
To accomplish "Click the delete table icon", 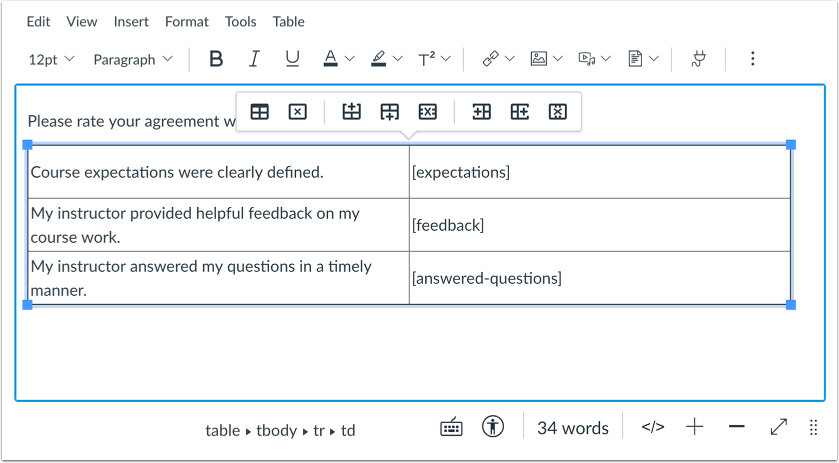I will [x=298, y=112].
